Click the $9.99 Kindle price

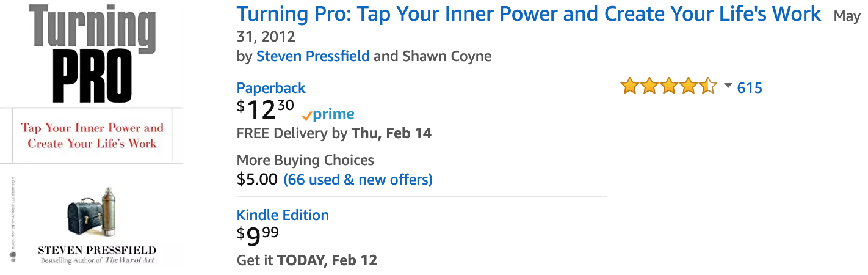(x=258, y=236)
